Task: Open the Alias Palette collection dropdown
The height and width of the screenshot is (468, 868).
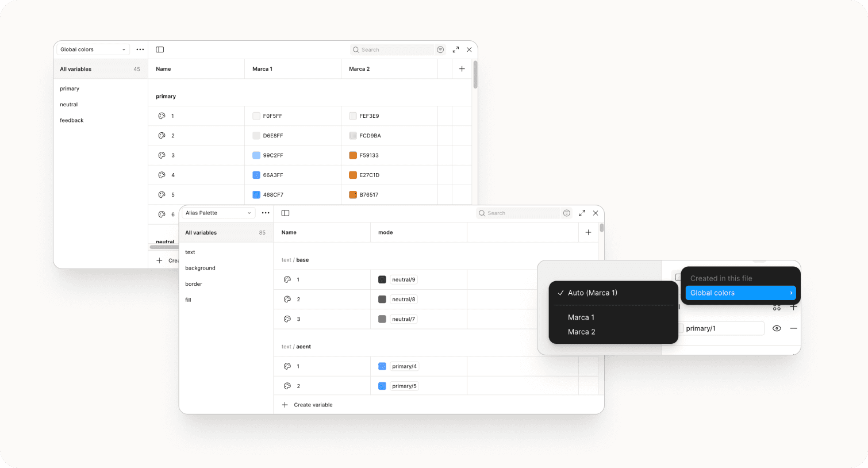Action: (218, 213)
